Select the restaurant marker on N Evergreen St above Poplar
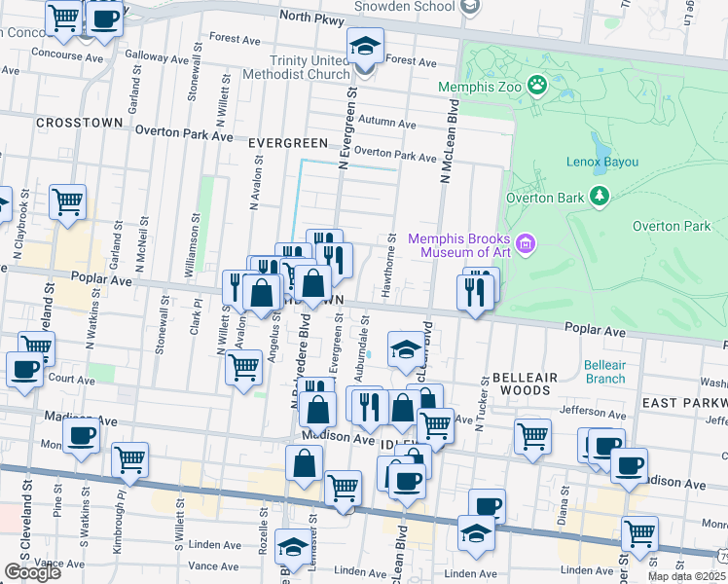 (334, 262)
